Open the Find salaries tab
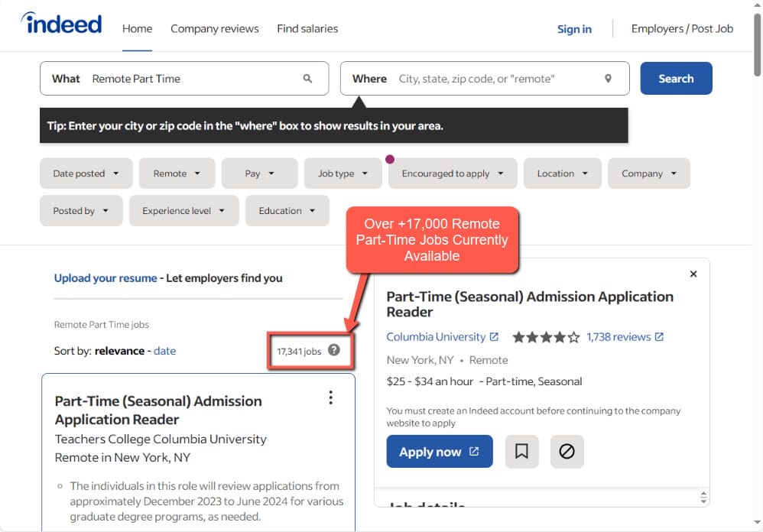The image size is (763, 532). tap(307, 29)
